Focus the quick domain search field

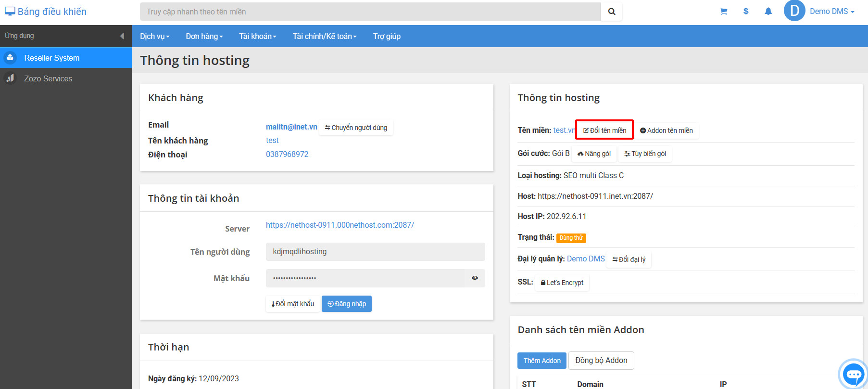pos(370,12)
